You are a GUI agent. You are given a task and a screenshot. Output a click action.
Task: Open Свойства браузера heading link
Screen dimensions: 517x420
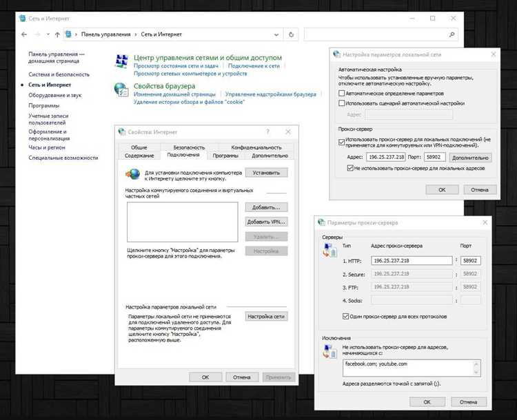pyautogui.click(x=164, y=86)
